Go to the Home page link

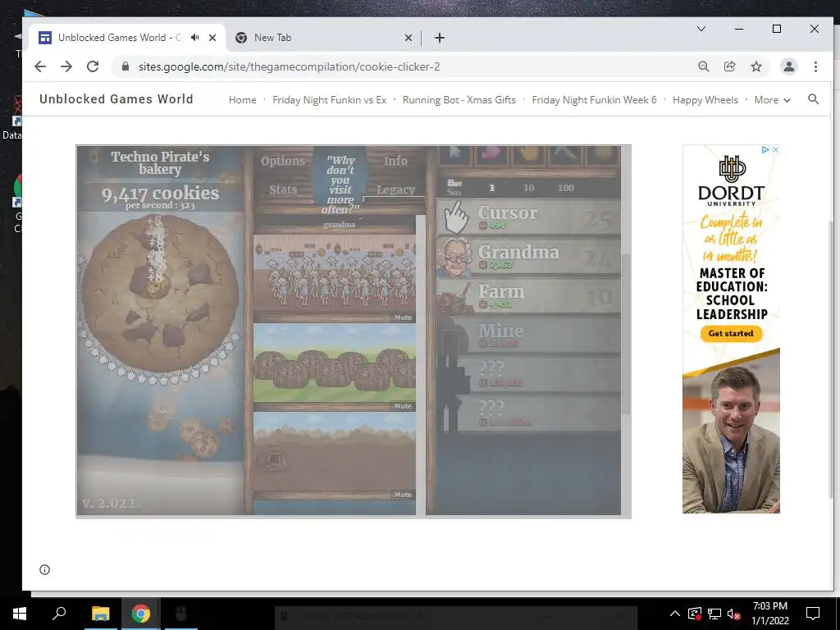click(242, 99)
